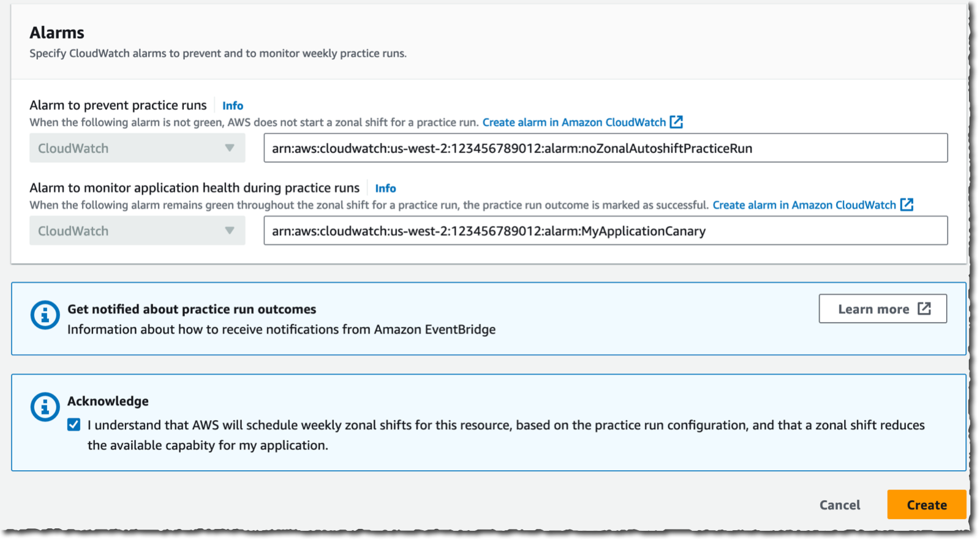Open the CloudWatch dropdown for the prevent practice runs alarm
Screen dimensions: 980x540
click(x=137, y=148)
